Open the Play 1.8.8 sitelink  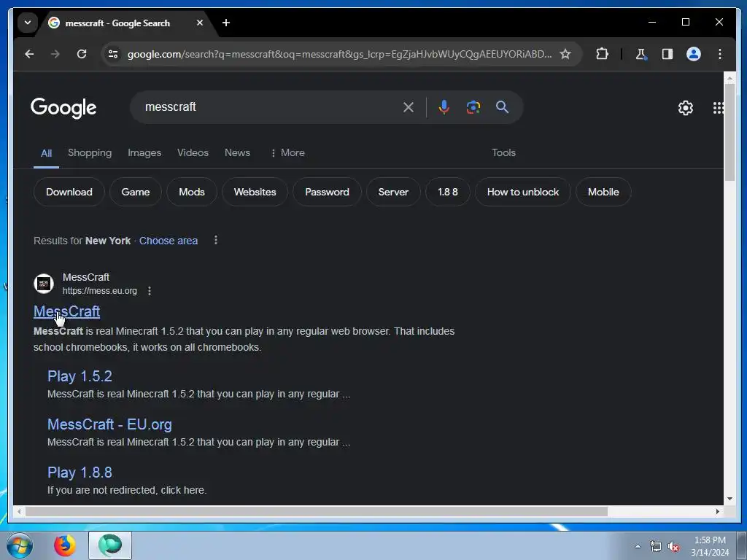pos(80,472)
